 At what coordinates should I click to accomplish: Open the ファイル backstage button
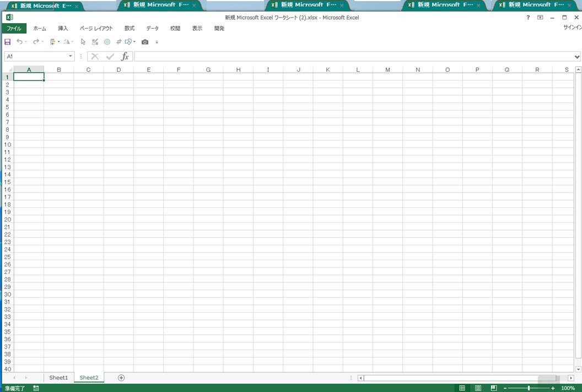point(14,28)
